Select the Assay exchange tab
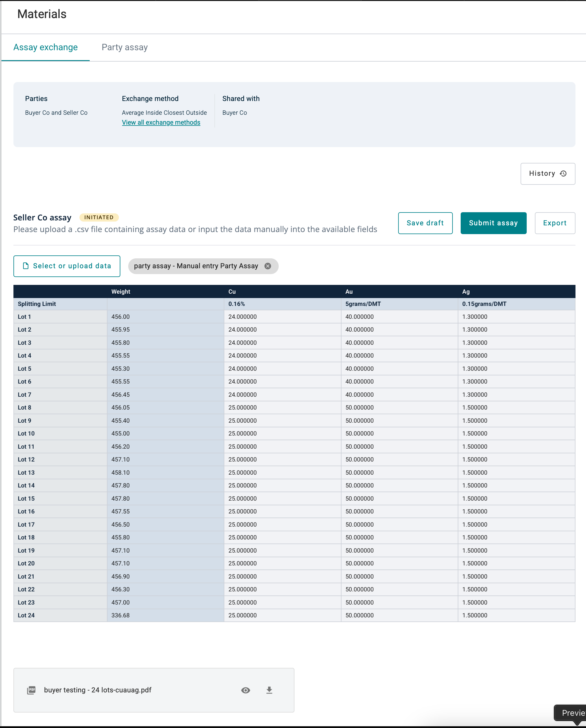Viewport: 586px width, 728px height. pos(46,47)
